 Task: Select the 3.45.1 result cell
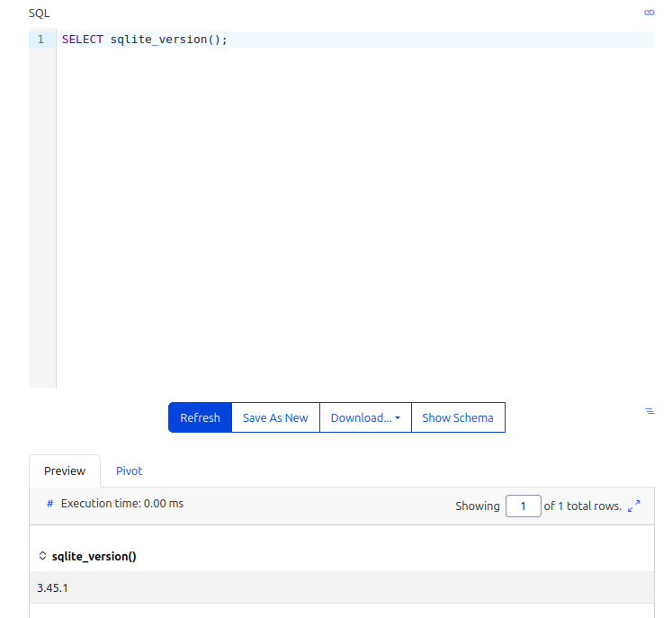342,587
